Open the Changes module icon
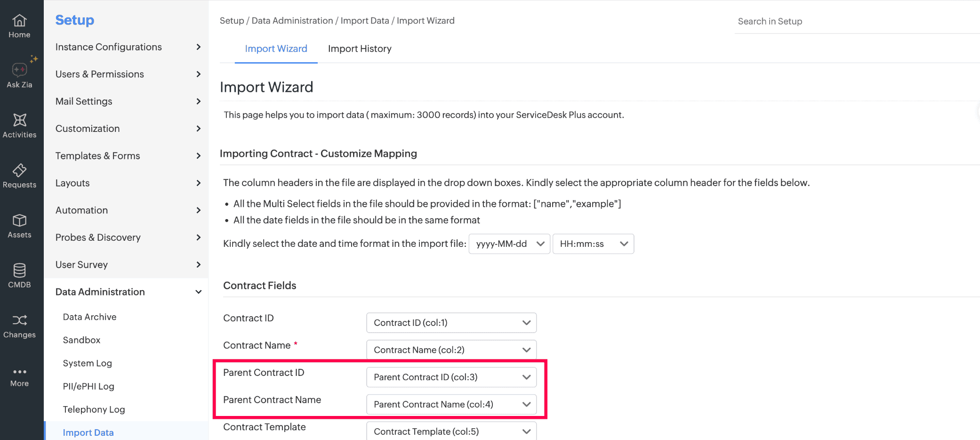 coord(19,320)
